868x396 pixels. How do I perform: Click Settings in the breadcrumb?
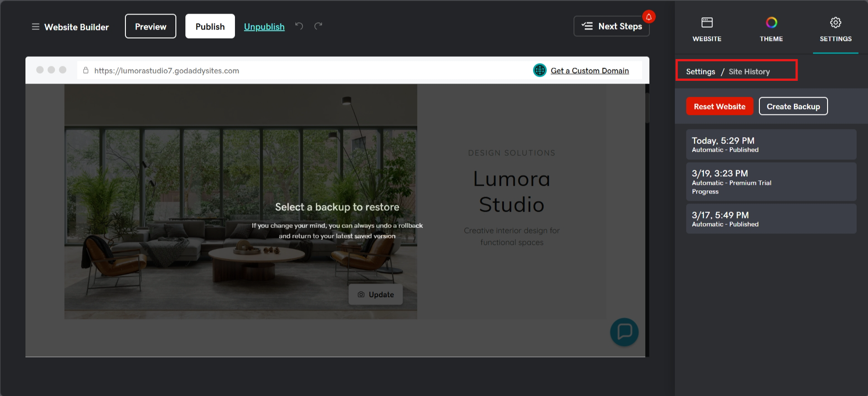coord(700,72)
